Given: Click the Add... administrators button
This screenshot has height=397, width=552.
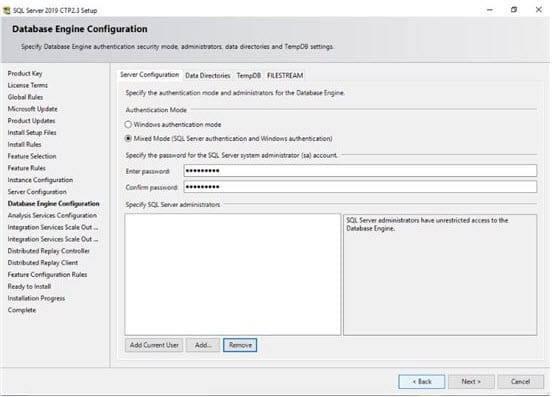Looking at the screenshot, I should (x=203, y=345).
